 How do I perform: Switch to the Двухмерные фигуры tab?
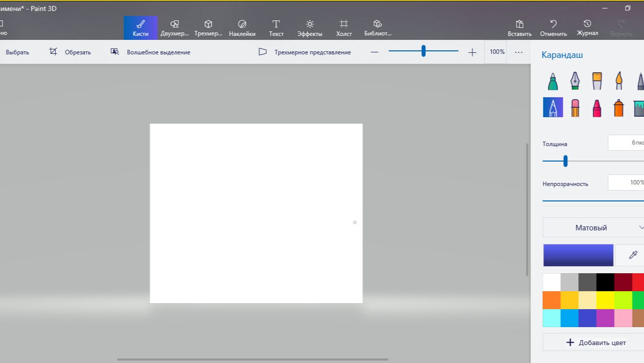[x=175, y=28]
